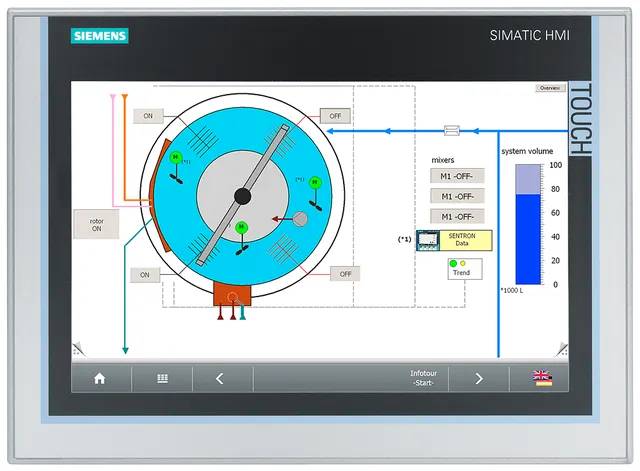Open the Trend view
Screen dimensions: 640x471
(x=464, y=269)
